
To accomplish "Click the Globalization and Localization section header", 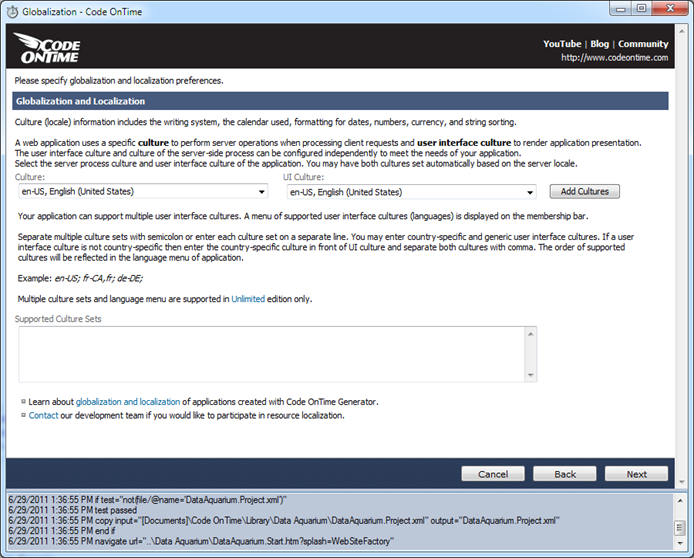I will point(340,101).
